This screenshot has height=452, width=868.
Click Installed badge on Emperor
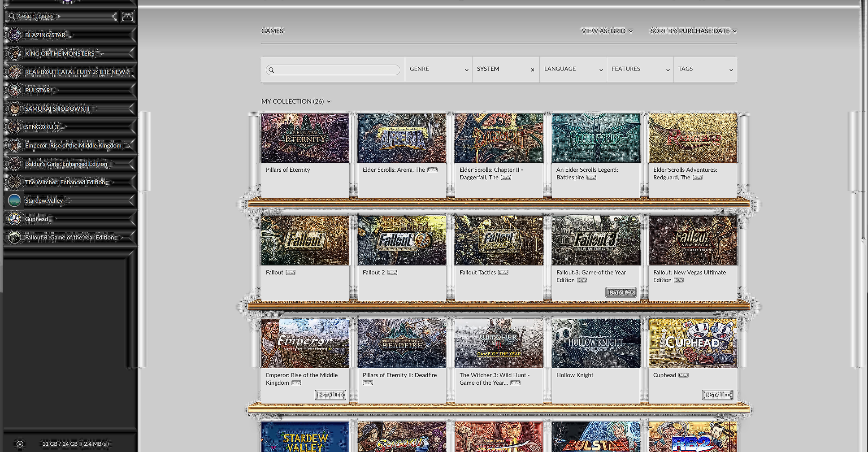coord(330,395)
